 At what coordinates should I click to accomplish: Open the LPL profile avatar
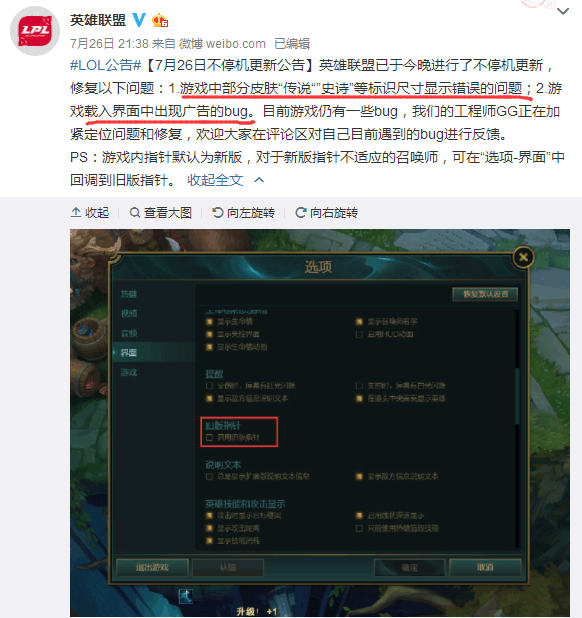[35, 31]
